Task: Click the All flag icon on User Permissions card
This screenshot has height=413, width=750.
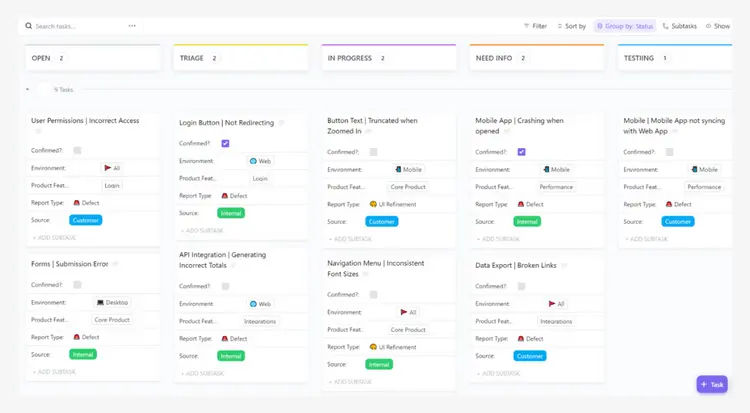Action: pos(108,168)
